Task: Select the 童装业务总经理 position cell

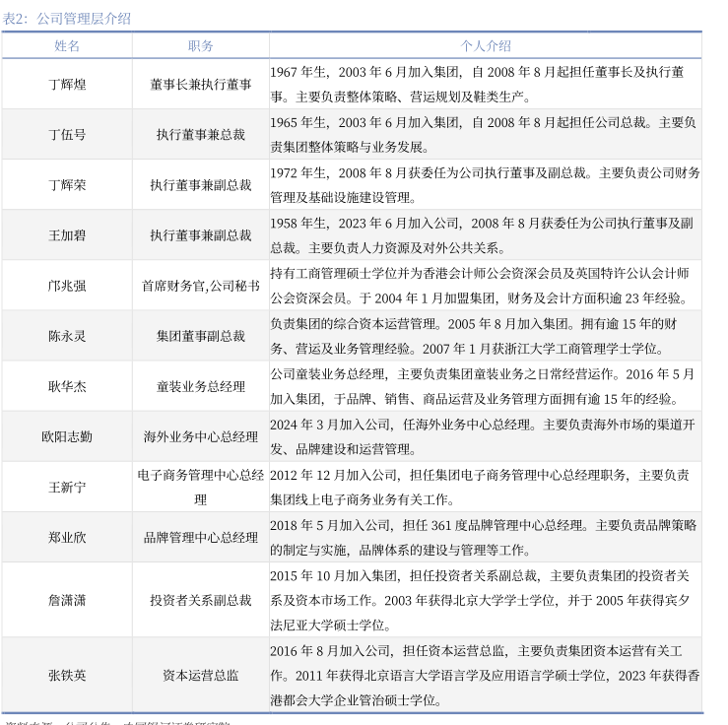Action: point(200,387)
